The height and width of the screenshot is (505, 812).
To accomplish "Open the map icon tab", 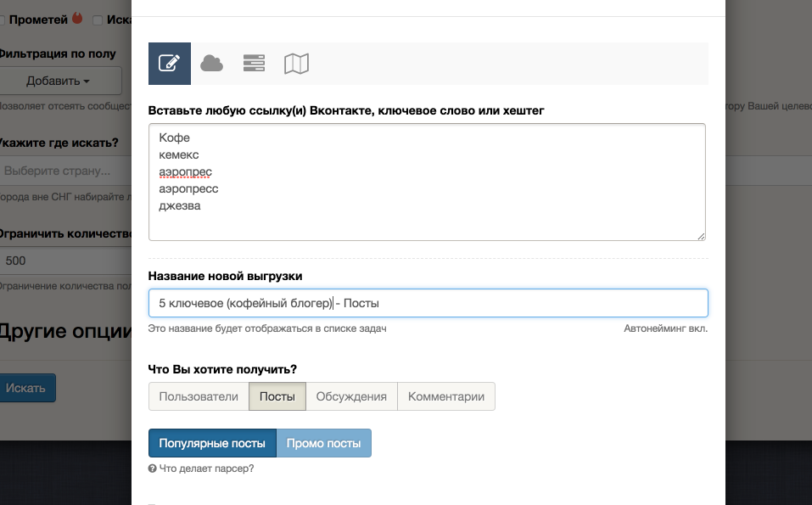I will (296, 64).
